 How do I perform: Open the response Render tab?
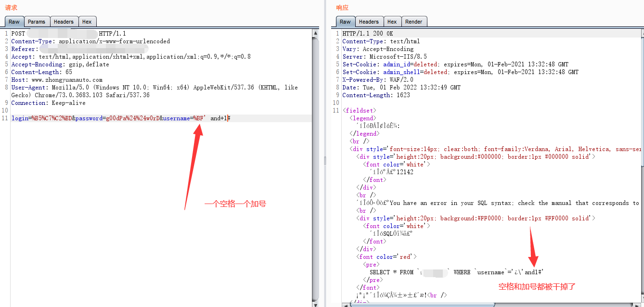click(x=414, y=22)
